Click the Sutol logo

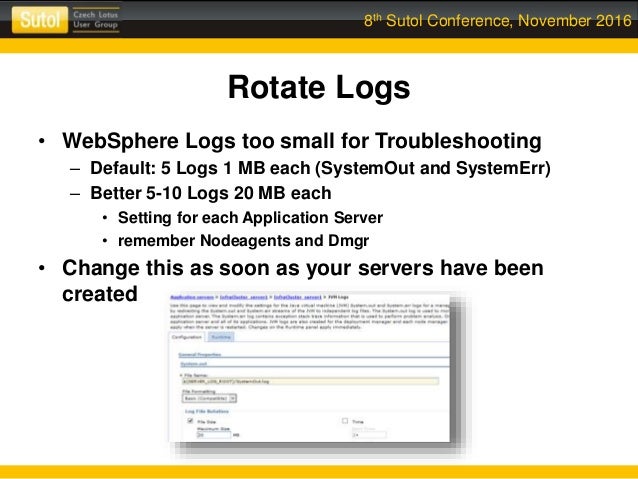point(40,20)
